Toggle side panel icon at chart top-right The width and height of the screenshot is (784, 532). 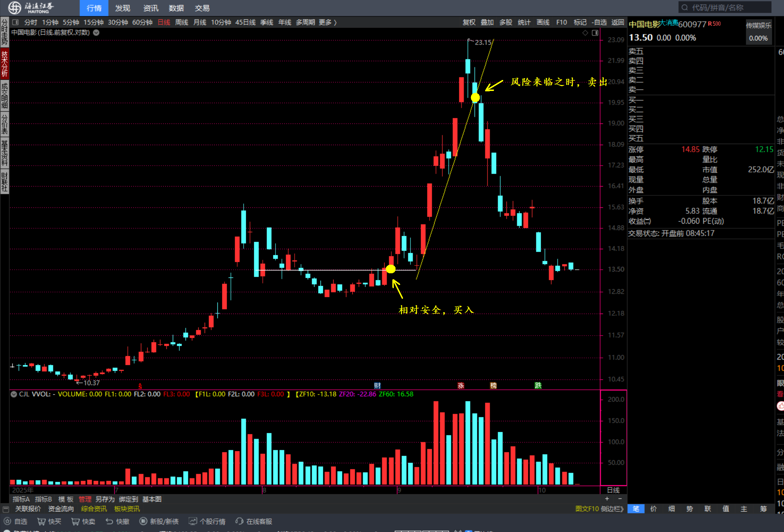tap(595, 33)
